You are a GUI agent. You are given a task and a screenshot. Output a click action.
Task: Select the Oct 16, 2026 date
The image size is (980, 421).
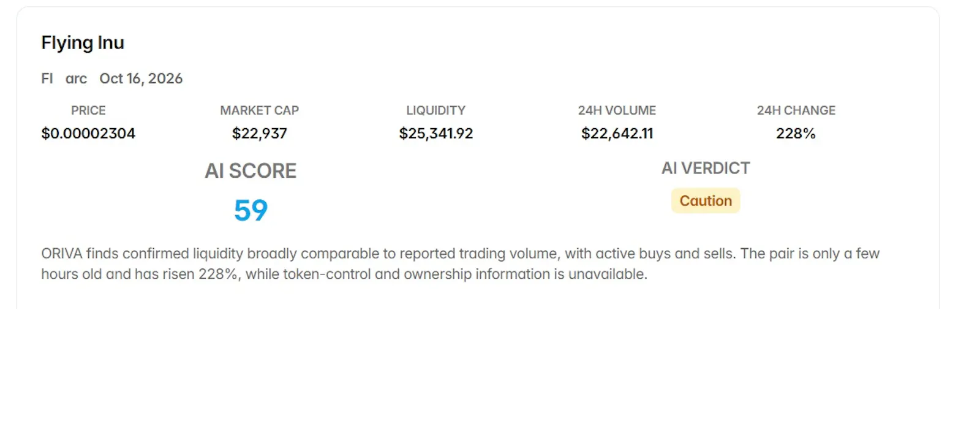click(141, 78)
